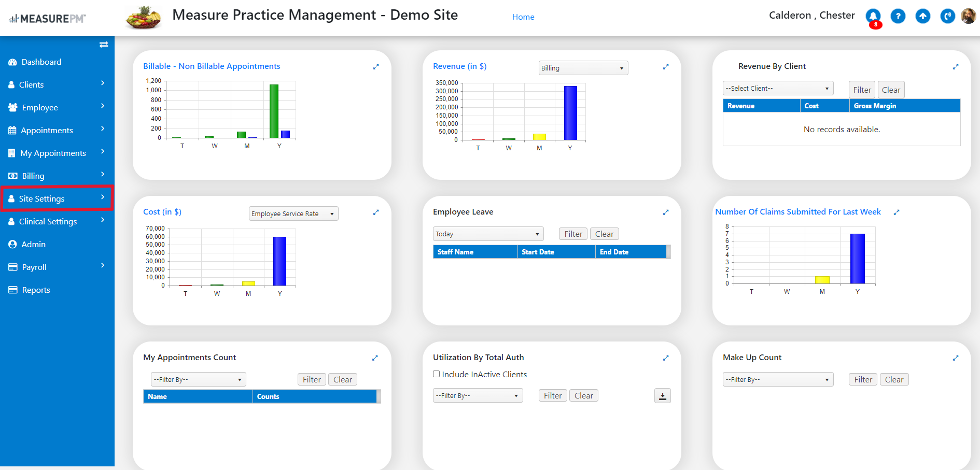
Task: Open the Make Up Count Filter By dropdown
Action: pyautogui.click(x=778, y=379)
